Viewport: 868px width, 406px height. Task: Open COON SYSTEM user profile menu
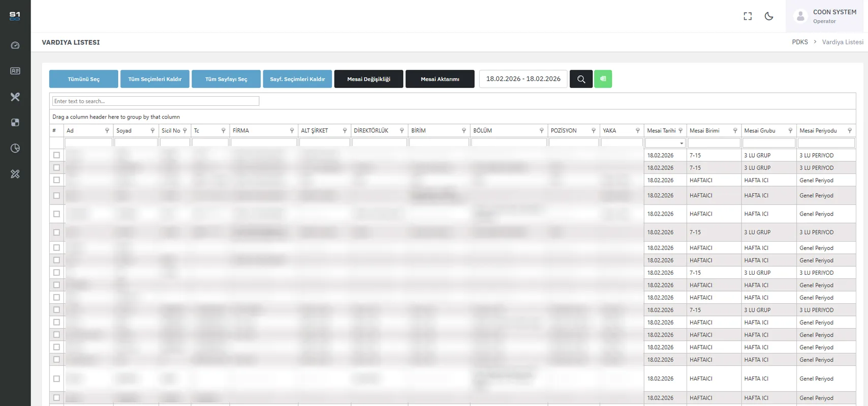(x=826, y=16)
